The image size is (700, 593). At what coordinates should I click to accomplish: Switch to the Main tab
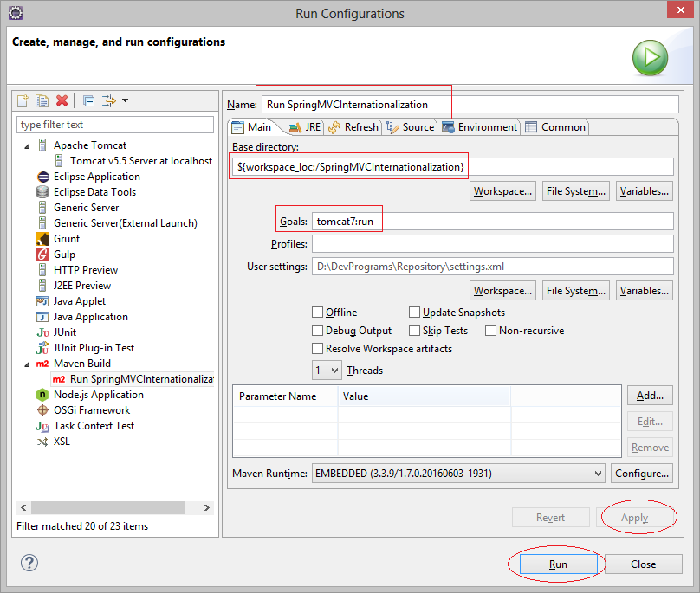tap(252, 127)
